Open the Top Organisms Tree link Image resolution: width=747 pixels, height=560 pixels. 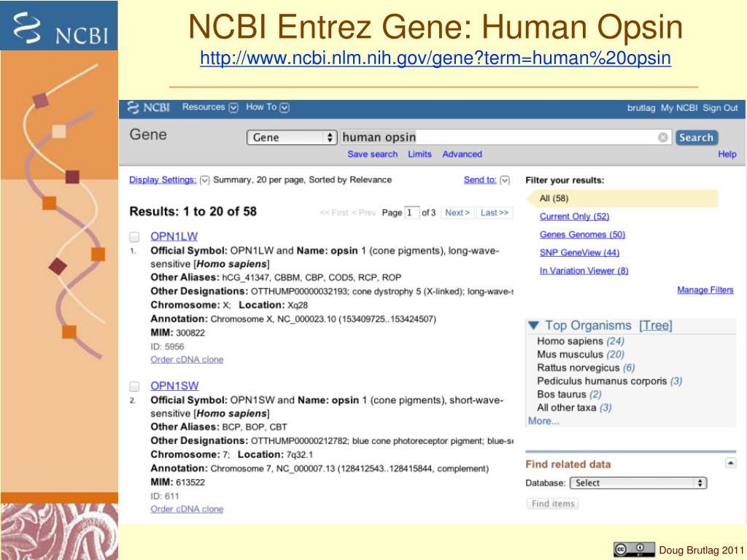pyautogui.click(x=656, y=326)
